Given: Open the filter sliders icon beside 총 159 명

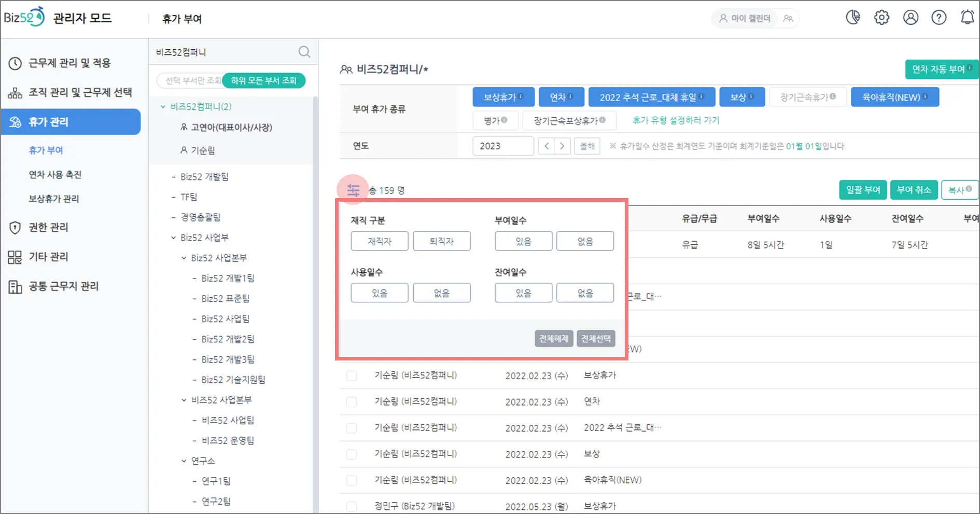Looking at the screenshot, I should [353, 190].
